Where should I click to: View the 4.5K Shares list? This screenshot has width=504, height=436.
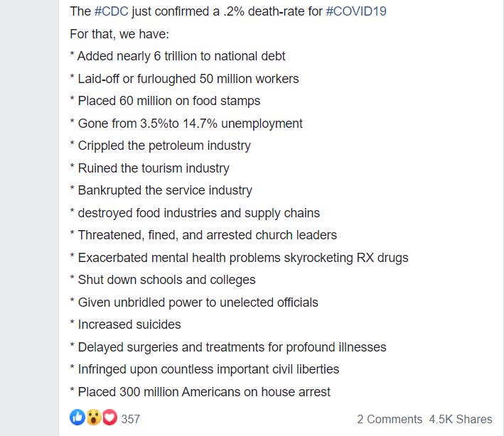pos(461,419)
